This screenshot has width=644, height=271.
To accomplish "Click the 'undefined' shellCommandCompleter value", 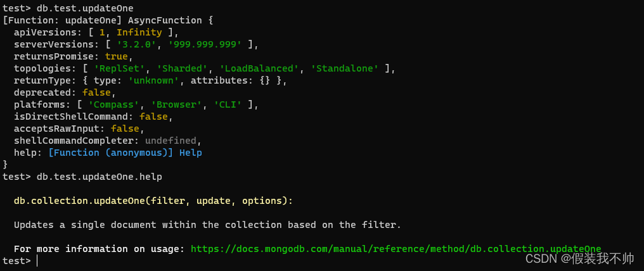I will pos(171,141).
